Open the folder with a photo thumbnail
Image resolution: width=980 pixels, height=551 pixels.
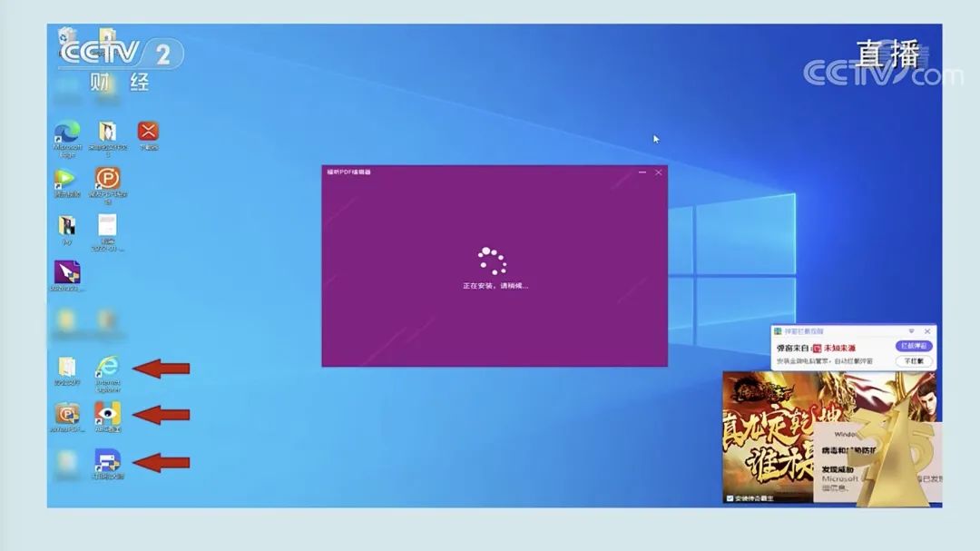click(67, 225)
